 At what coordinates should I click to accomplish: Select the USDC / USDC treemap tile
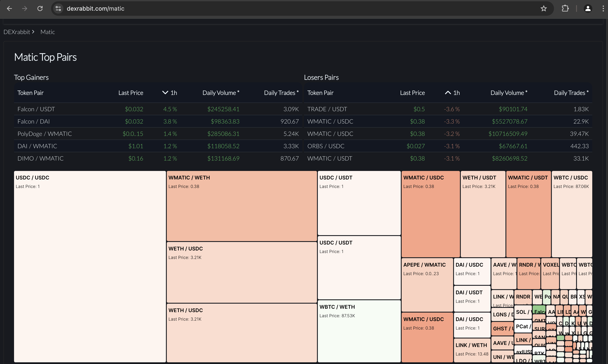[x=90, y=266]
